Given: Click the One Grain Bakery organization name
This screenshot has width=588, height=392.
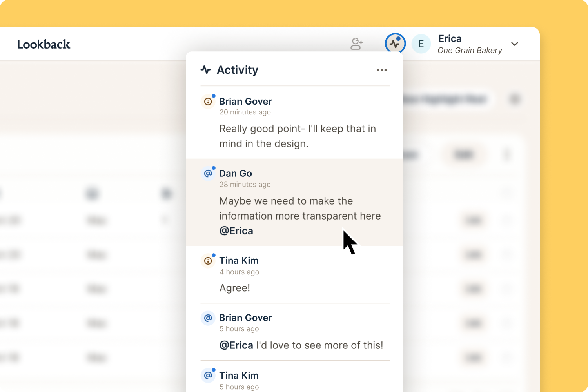Looking at the screenshot, I should click(x=470, y=50).
